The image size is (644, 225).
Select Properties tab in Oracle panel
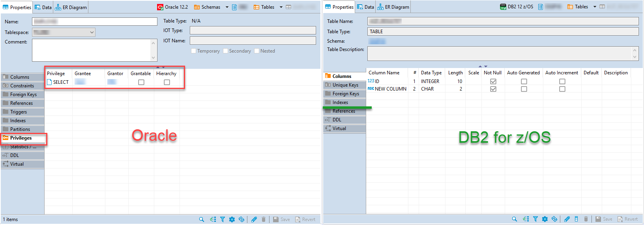tap(17, 7)
